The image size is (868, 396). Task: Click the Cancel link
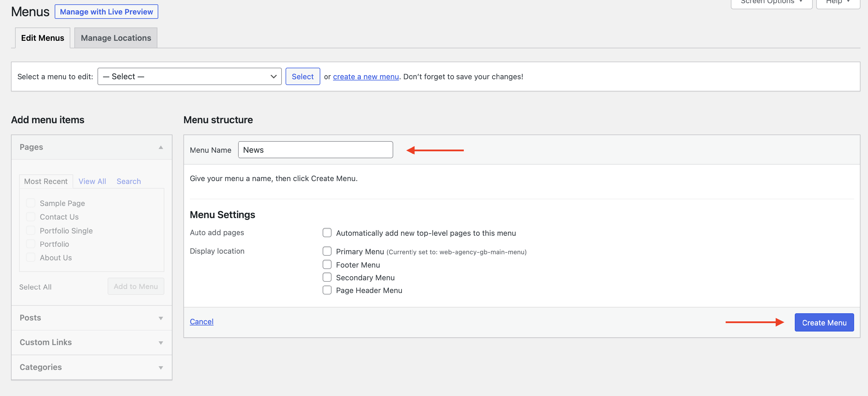coord(201,322)
